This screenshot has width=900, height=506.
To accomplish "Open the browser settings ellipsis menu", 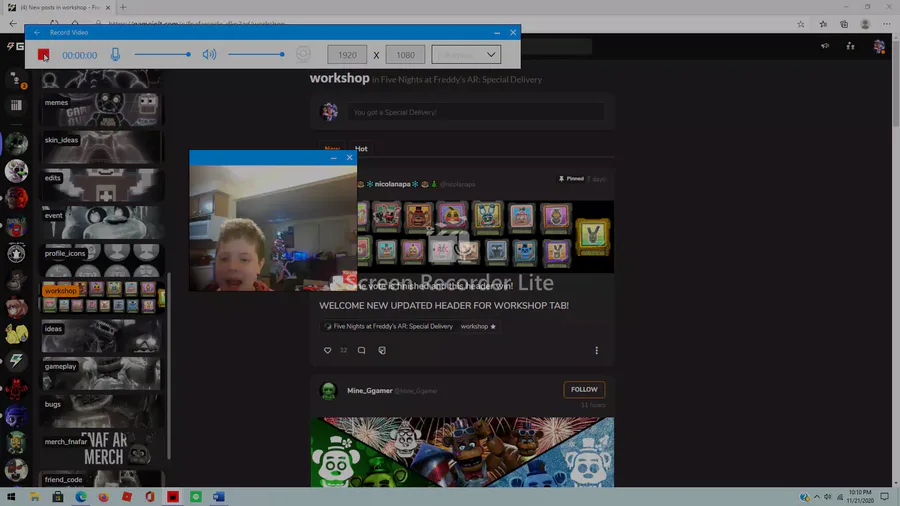I will pos(886,24).
